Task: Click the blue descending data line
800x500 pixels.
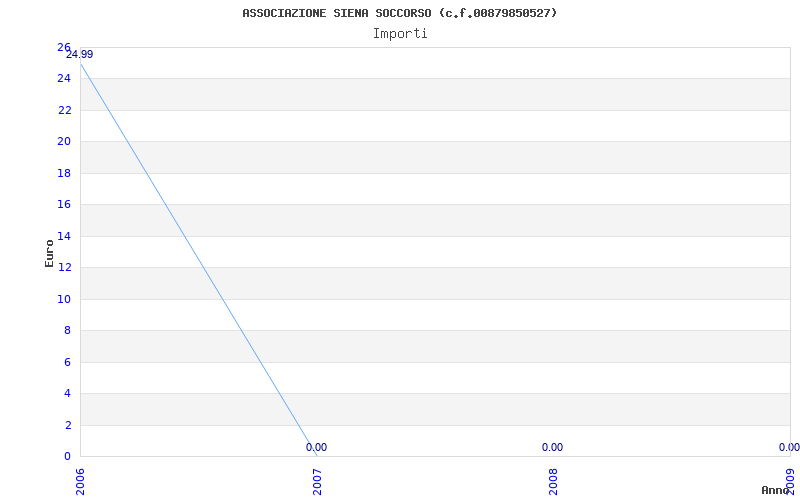Action: click(199, 260)
